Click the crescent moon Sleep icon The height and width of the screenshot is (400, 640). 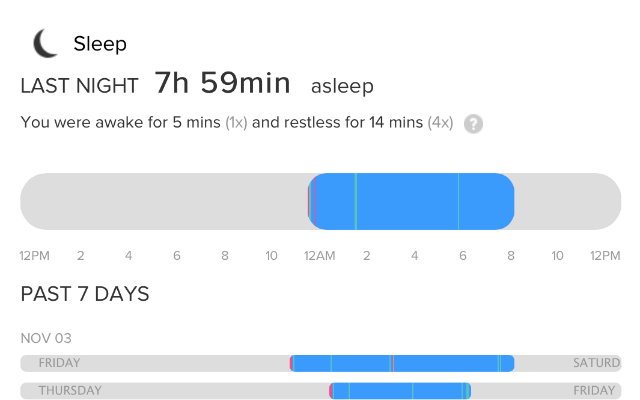click(x=45, y=43)
